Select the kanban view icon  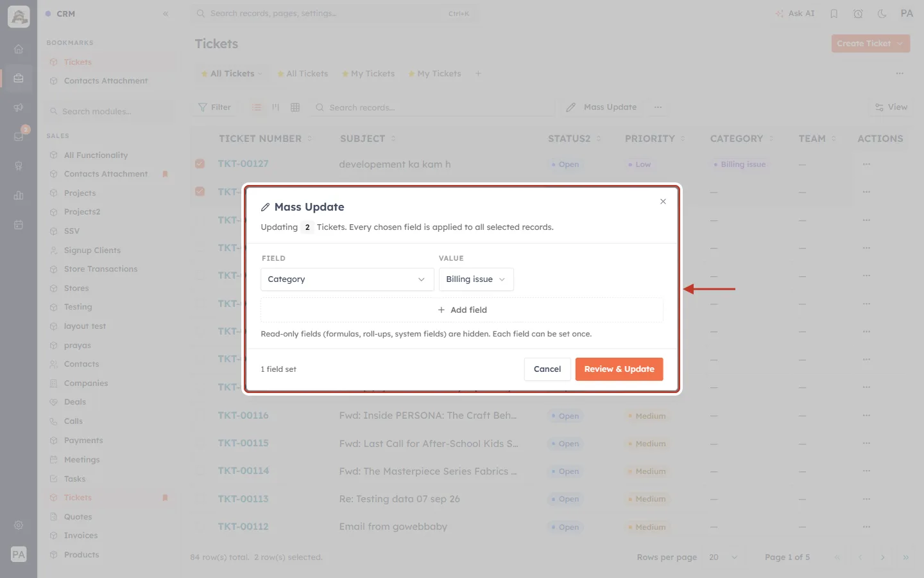click(276, 107)
